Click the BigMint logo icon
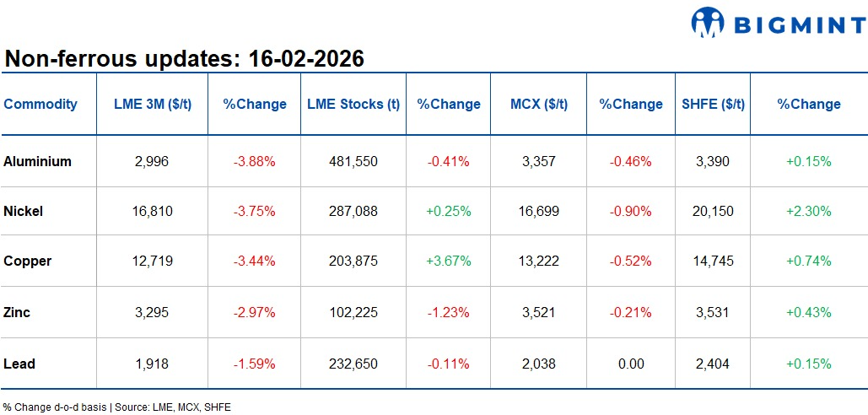The image size is (868, 415). point(709,23)
